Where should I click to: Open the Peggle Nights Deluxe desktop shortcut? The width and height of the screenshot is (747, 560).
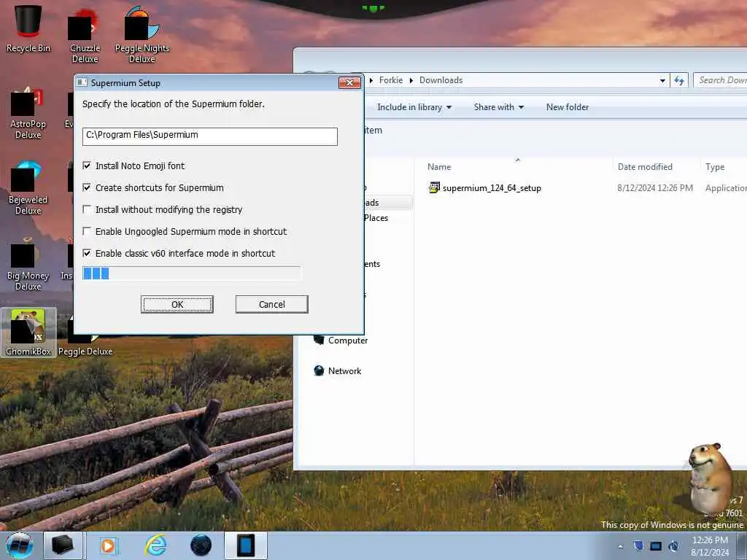(x=142, y=34)
